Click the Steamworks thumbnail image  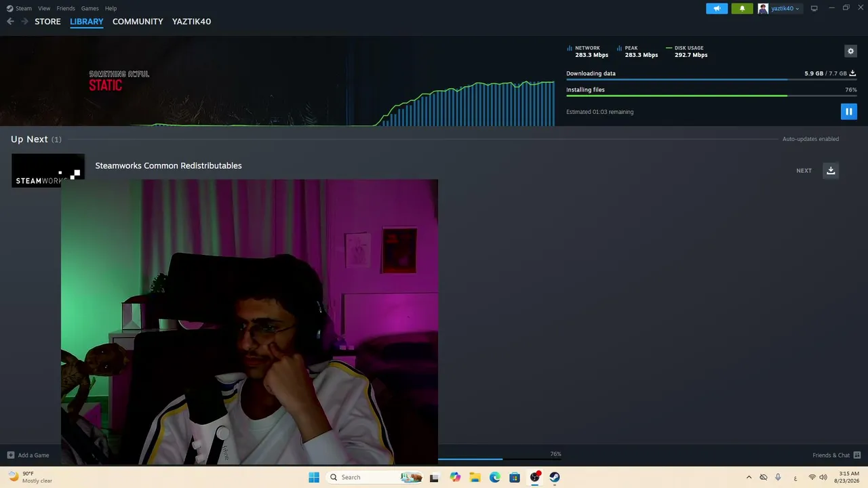pos(47,171)
